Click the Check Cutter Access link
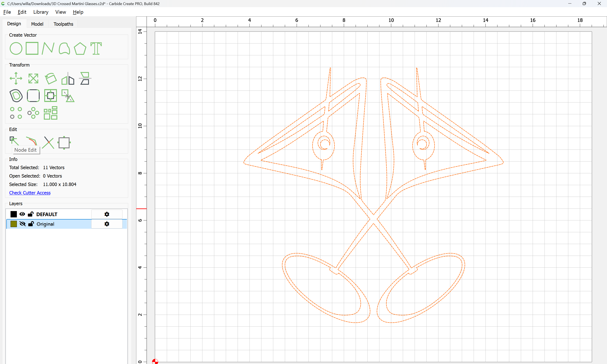This screenshot has height=364, width=607. [x=30, y=193]
